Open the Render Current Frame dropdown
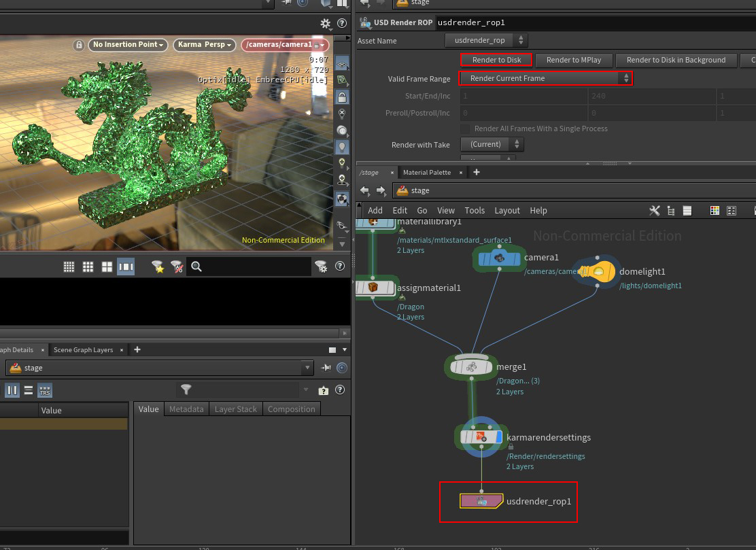Image resolution: width=756 pixels, height=550 pixels. 544,78
